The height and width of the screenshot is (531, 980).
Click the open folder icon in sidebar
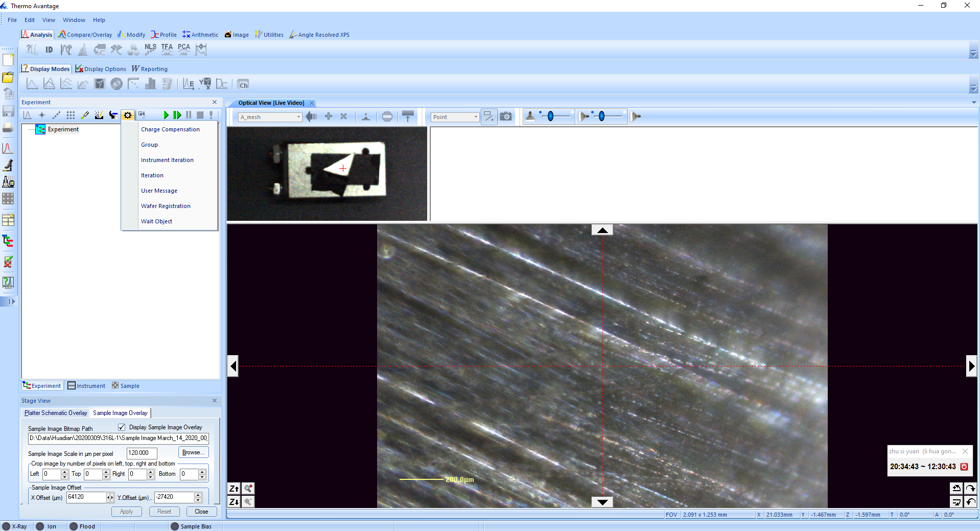8,78
